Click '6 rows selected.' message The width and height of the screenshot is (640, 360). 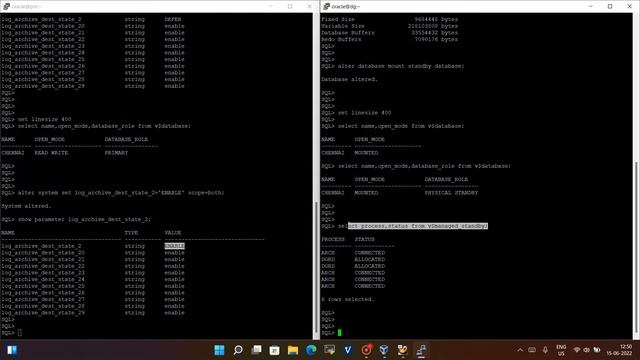click(x=347, y=299)
